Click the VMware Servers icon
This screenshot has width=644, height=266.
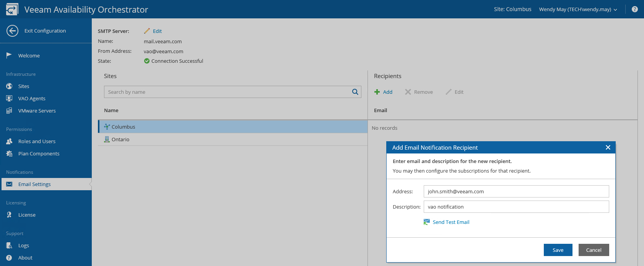click(9, 111)
